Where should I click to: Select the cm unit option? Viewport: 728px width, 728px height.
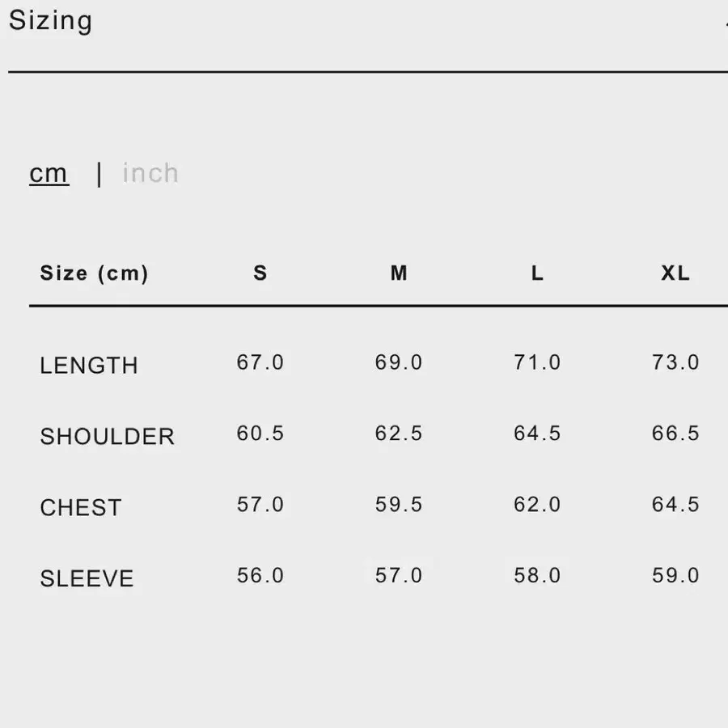(x=49, y=174)
